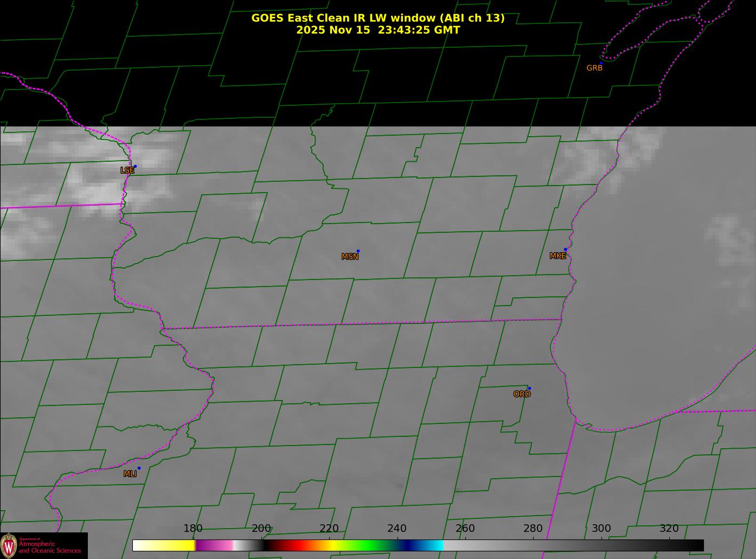Click the MSN airport text label
This screenshot has width=756, height=559.
(350, 257)
